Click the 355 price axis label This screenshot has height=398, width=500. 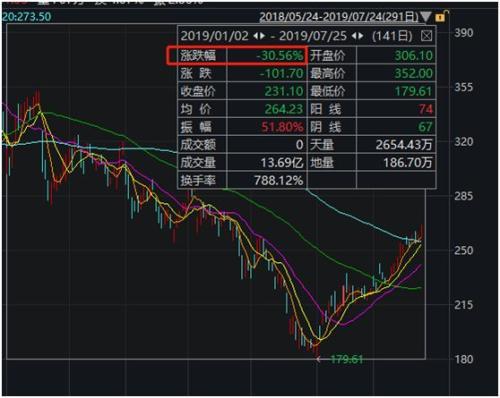[x=463, y=87]
